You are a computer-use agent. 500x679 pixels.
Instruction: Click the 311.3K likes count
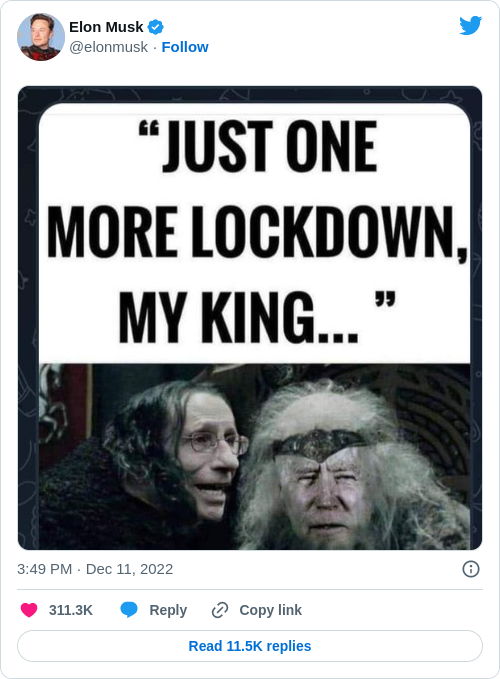[71, 610]
